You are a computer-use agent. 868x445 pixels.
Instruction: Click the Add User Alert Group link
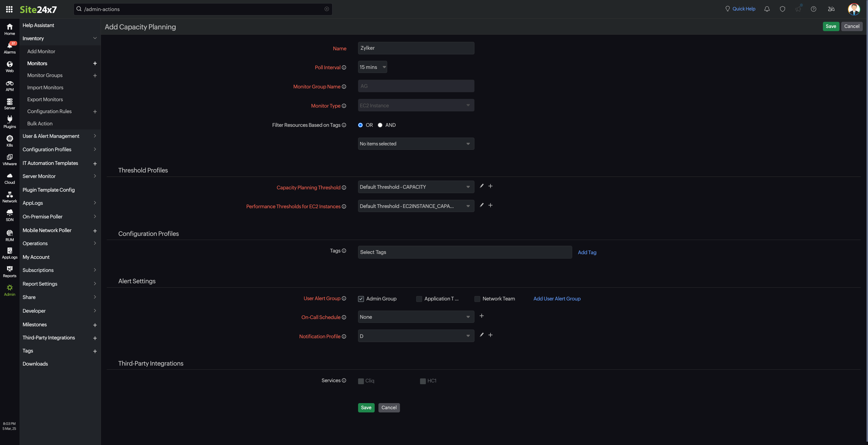557,298
